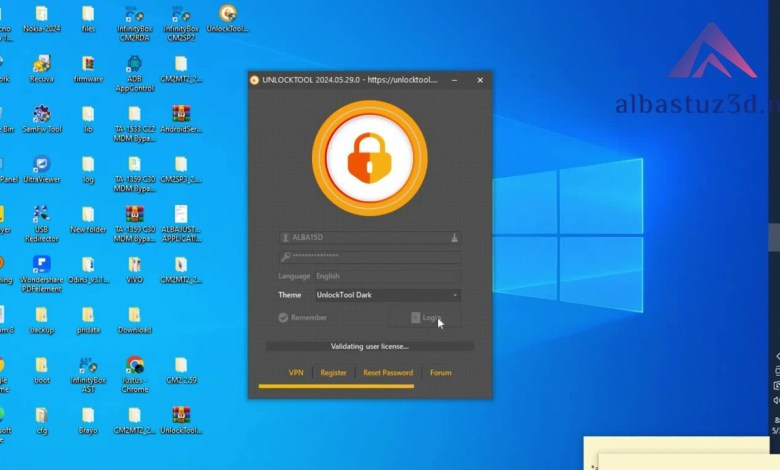Viewport: 780px width, 470px height.
Task: Open the boot folder on the desktop
Action: pos(42,371)
